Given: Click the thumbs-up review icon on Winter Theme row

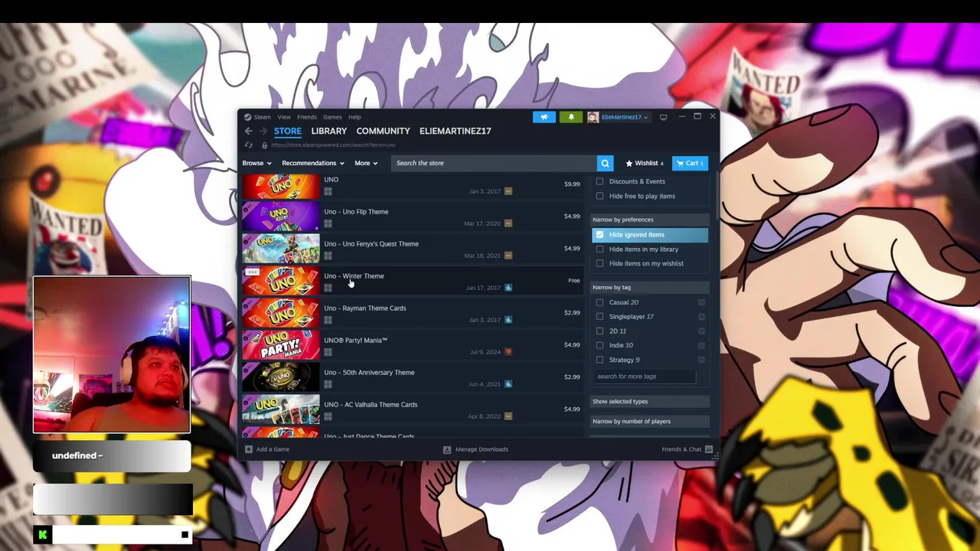Looking at the screenshot, I should (x=508, y=288).
